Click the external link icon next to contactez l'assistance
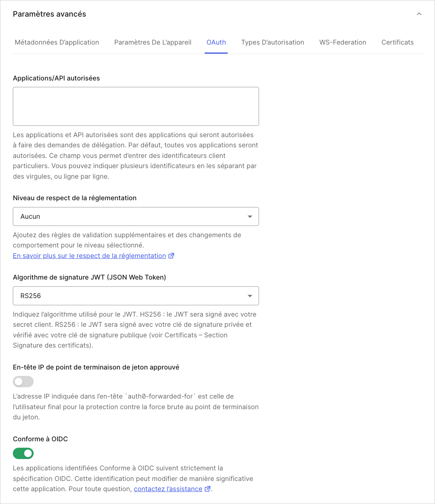This screenshot has height=504, width=435. [207, 489]
